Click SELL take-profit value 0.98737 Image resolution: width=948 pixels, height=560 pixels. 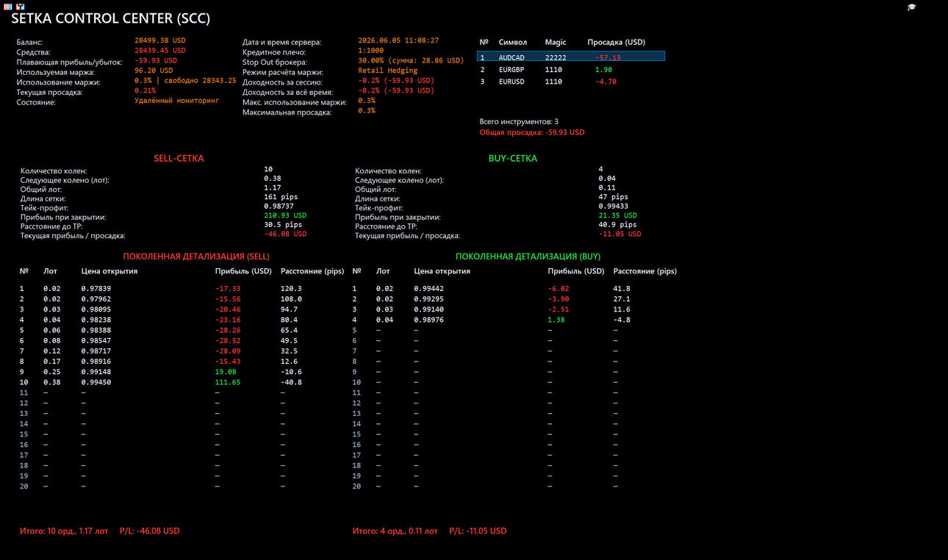279,207
